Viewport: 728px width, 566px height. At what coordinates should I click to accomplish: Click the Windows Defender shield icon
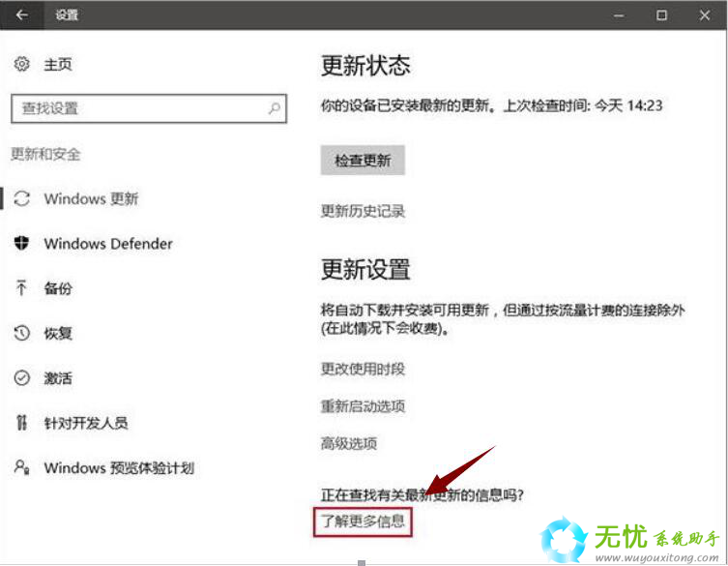tap(21, 243)
